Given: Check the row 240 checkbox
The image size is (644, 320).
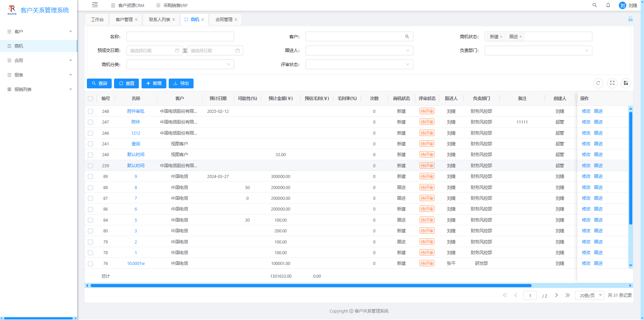Looking at the screenshot, I should (x=91, y=155).
